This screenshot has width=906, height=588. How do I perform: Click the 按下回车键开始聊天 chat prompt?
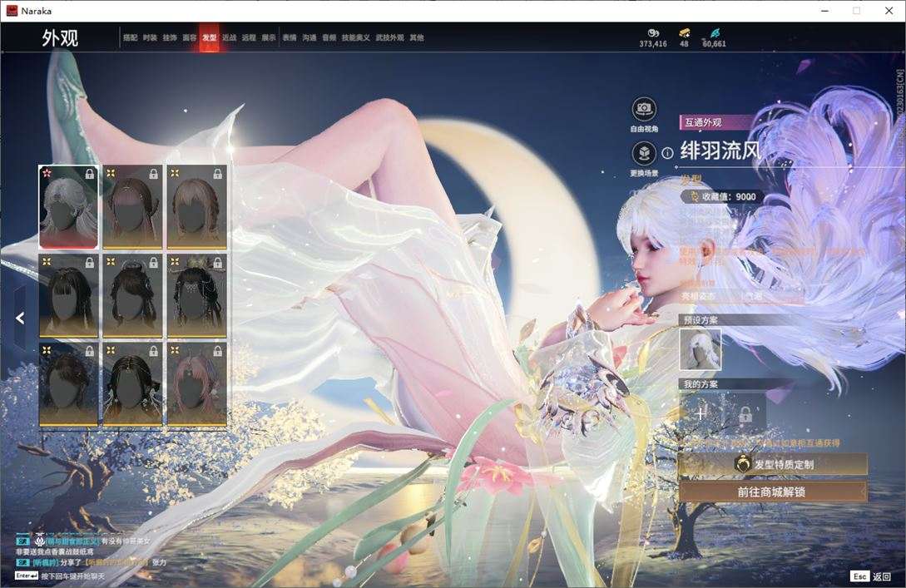tap(73, 576)
